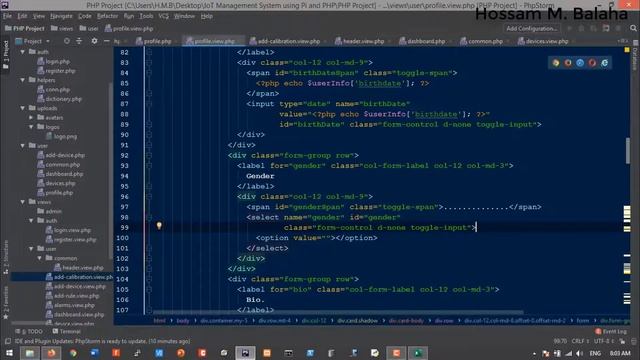Screen dimensions: 640x360
Task: Click the intention lightbulb on line 99
Action: [159, 226]
